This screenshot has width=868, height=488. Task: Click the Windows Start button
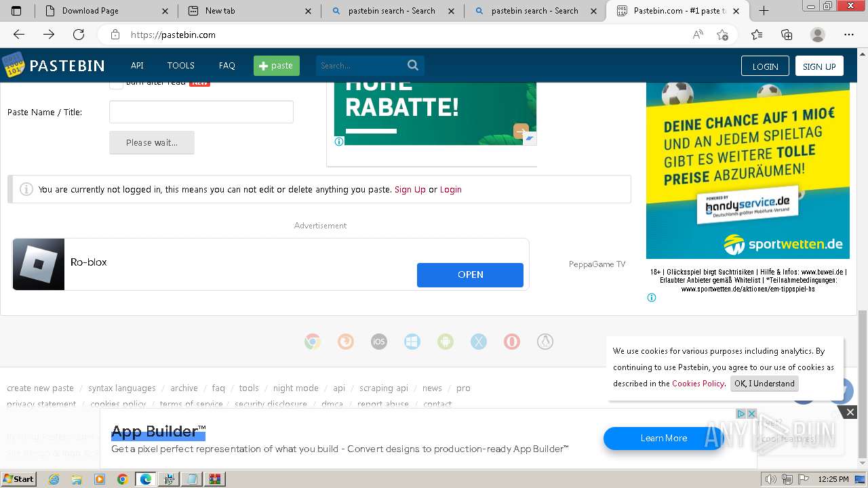pos(18,479)
